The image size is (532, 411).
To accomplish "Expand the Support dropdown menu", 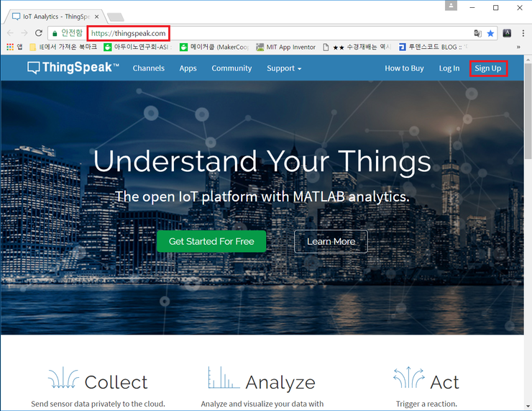I will coord(284,68).
